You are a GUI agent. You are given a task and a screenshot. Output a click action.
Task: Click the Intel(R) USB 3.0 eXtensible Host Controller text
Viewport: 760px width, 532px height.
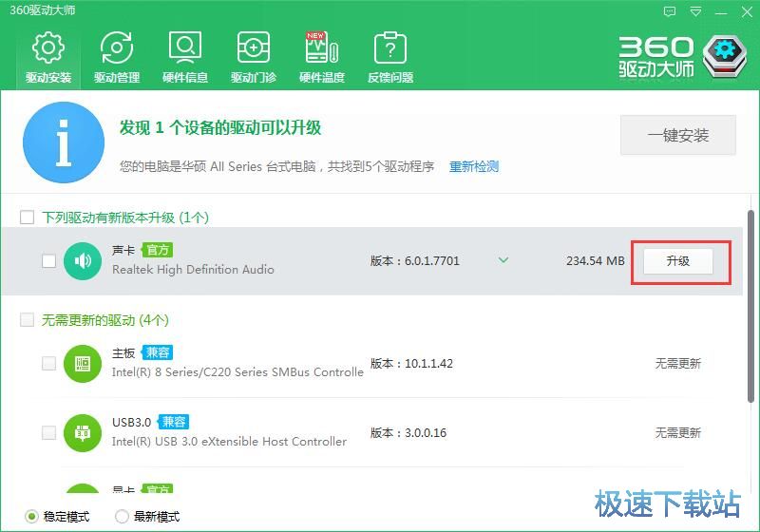pos(229,442)
